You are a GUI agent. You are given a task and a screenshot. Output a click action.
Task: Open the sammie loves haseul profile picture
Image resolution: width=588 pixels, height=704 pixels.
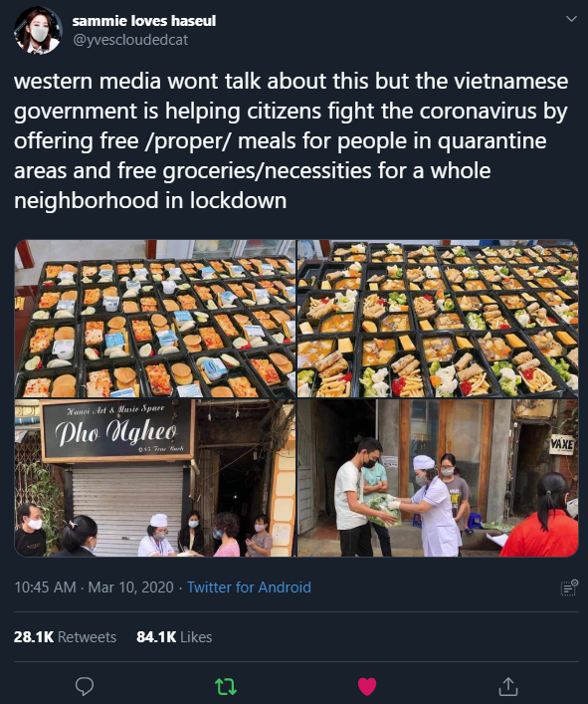tap(38, 30)
